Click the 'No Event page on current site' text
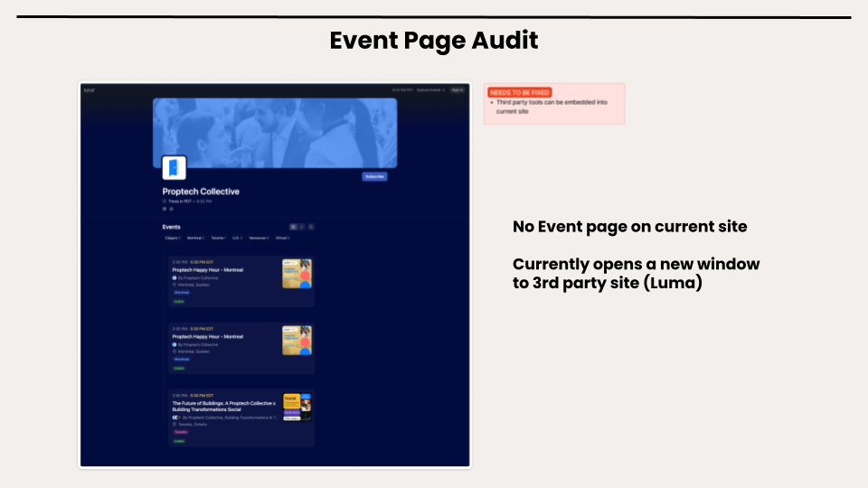Screen dimensions: 868x488 629,226
